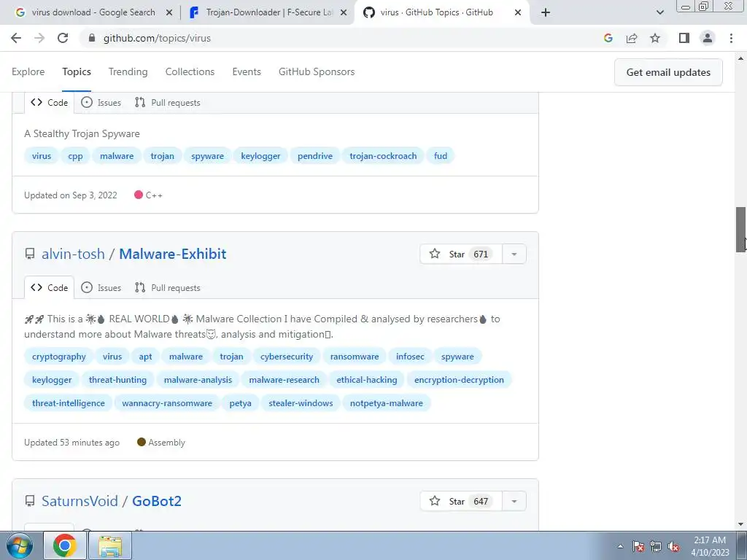Screen dimensions: 747x560
Task: Open the alvin-tosh user link
Action: [x=73, y=254]
